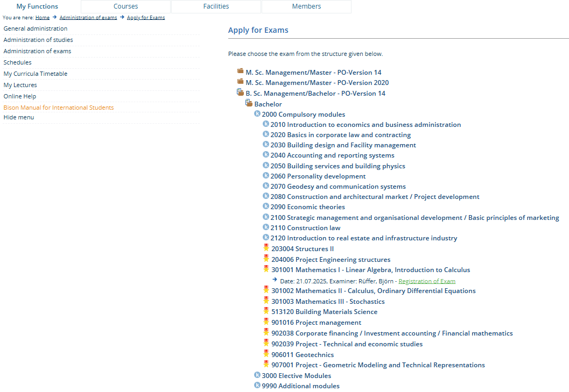Expand M. Sc. Management/Master - PO-Version 2020
The height and width of the screenshot is (392, 569).
(x=317, y=83)
